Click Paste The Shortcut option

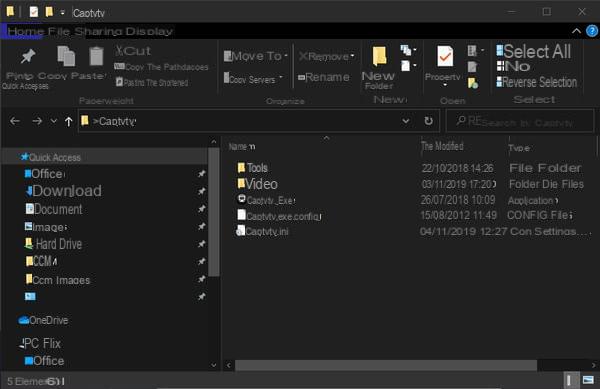(152, 82)
